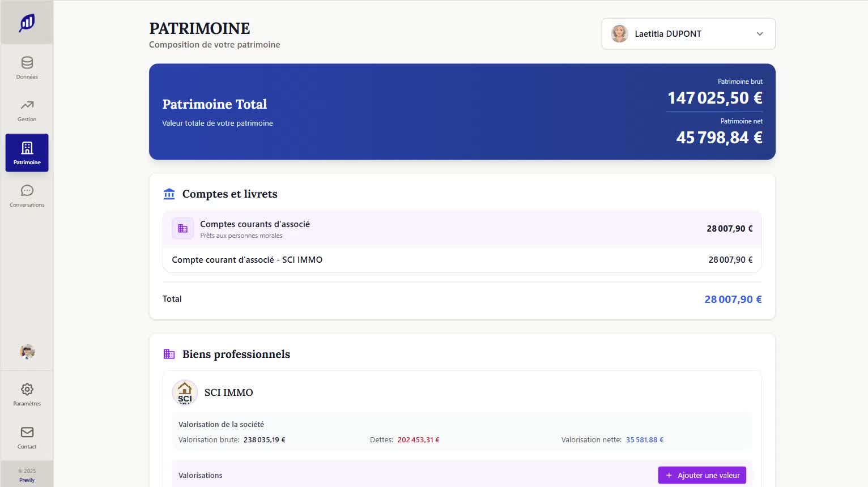868x487 pixels.
Task: Open the Contact page
Action: 27,438
